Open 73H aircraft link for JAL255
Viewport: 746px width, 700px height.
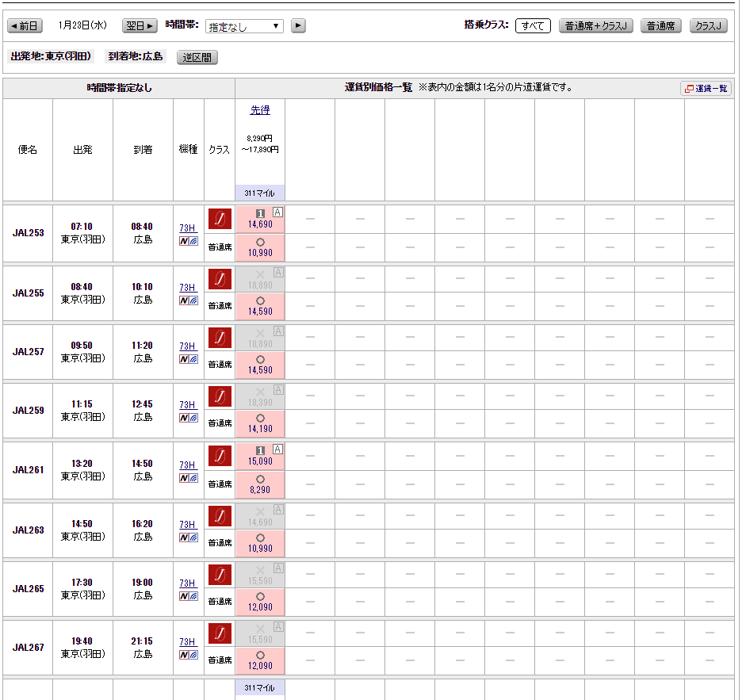[x=187, y=288]
